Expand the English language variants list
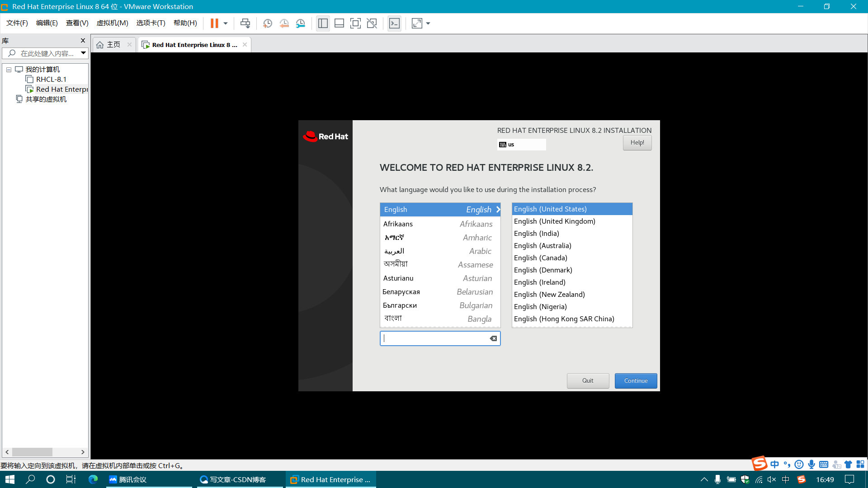The height and width of the screenshot is (488, 868). point(497,209)
